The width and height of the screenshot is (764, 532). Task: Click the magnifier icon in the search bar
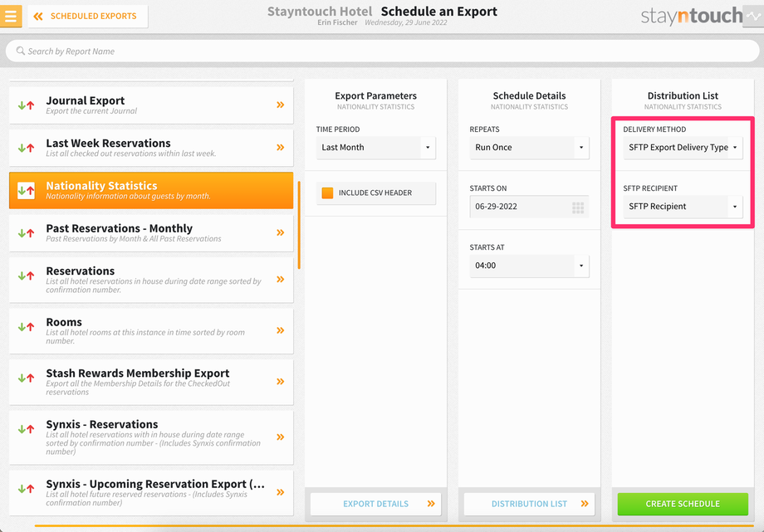21,51
